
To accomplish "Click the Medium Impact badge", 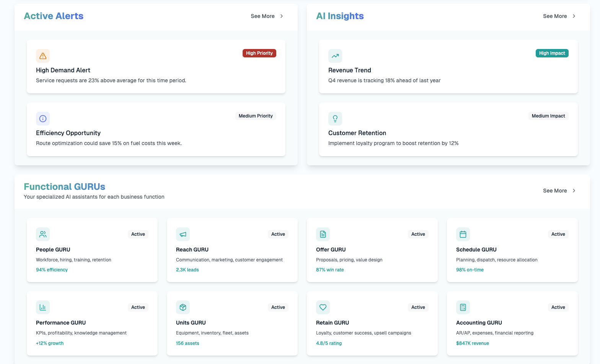I will (548, 116).
